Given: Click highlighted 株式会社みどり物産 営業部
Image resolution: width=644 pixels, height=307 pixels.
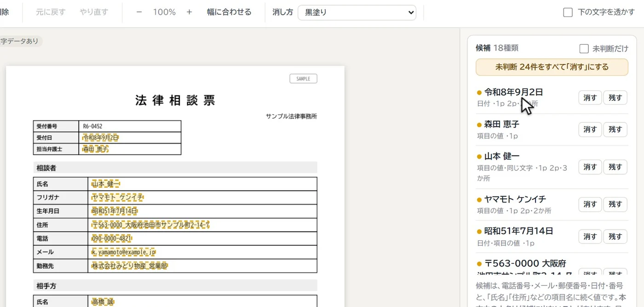Looking at the screenshot, I should tap(130, 266).
